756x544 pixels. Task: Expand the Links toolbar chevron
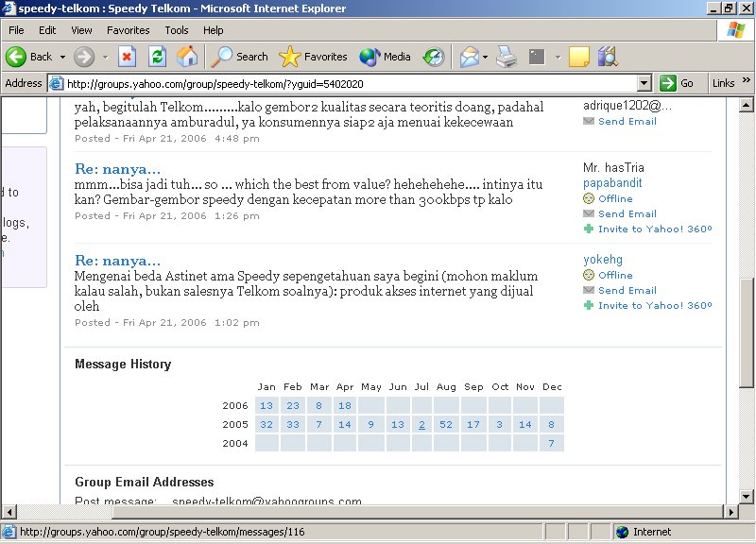click(x=747, y=80)
